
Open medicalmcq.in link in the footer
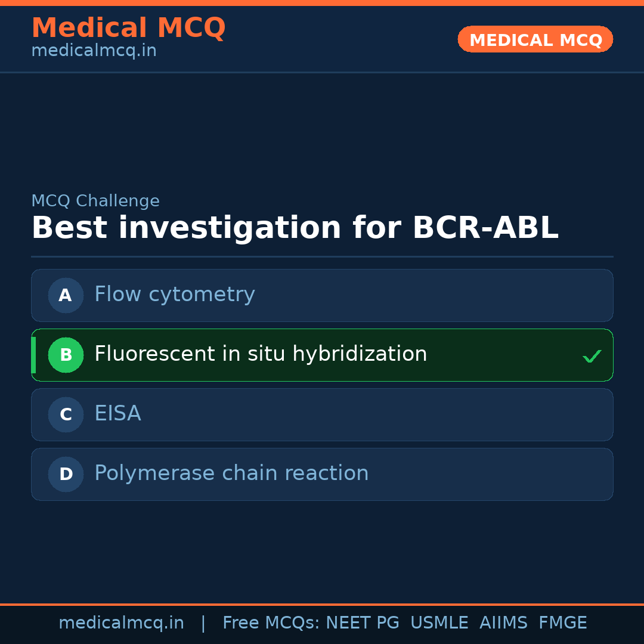121,623
